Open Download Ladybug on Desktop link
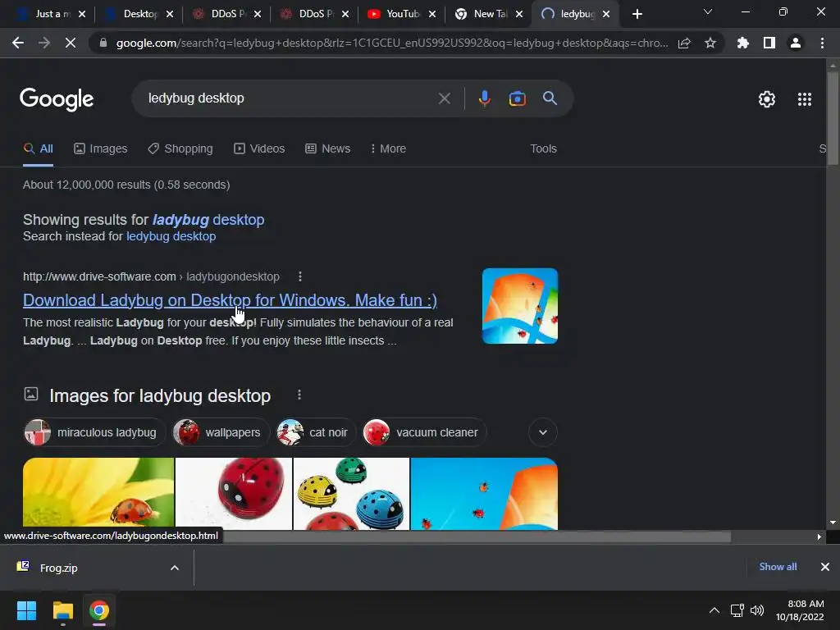 pyautogui.click(x=230, y=300)
